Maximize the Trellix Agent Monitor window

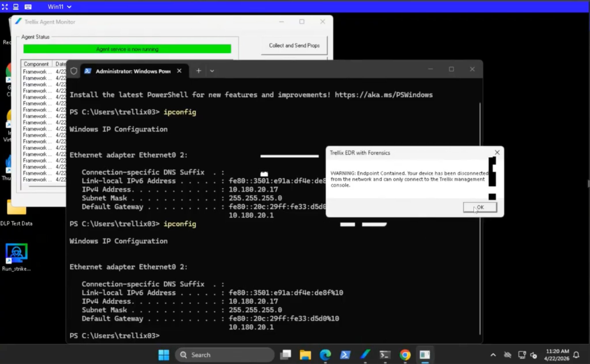[302, 22]
